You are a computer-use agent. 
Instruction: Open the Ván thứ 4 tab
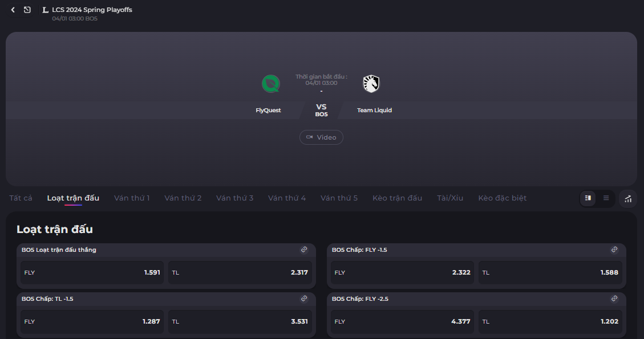coord(287,198)
